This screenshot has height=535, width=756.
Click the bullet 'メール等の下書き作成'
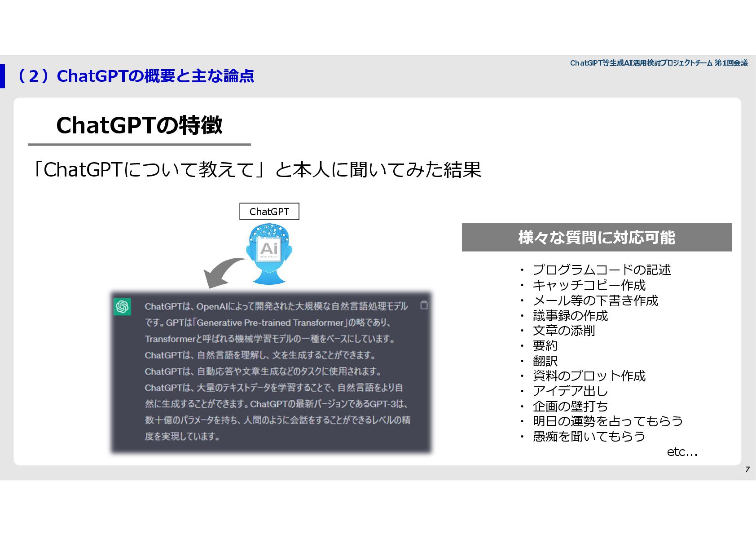[x=595, y=300]
